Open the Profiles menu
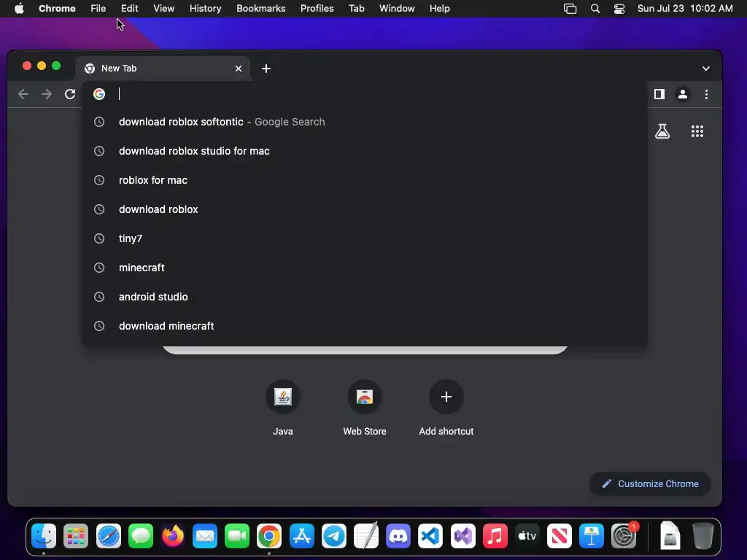 [x=317, y=9]
